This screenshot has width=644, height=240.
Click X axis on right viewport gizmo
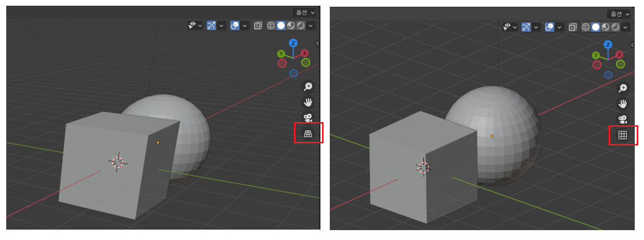pyautogui.click(x=620, y=55)
